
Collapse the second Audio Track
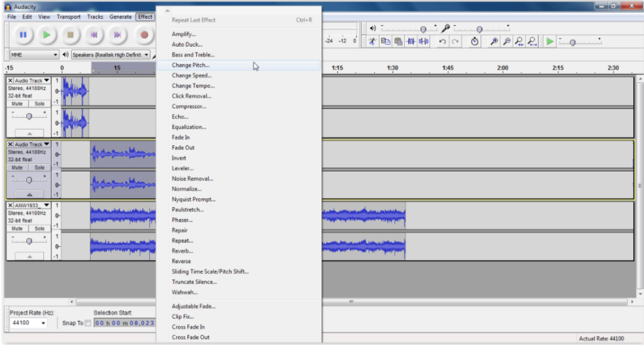click(x=30, y=194)
